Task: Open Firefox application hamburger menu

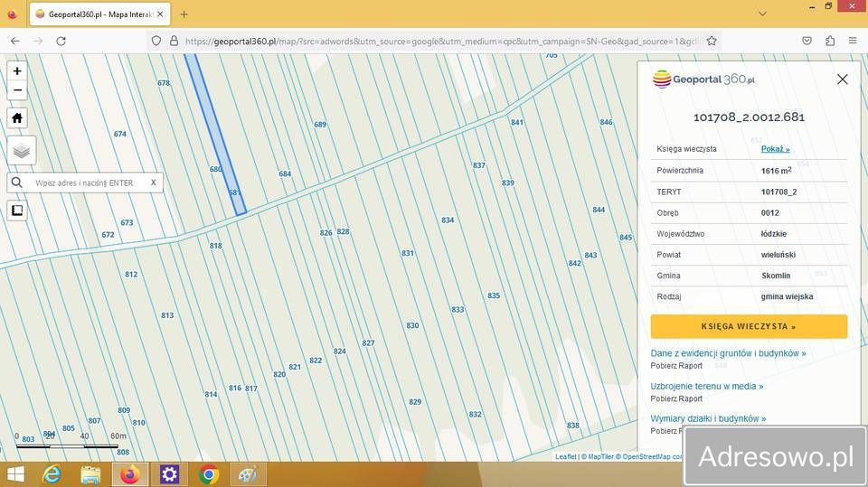Action: (853, 41)
